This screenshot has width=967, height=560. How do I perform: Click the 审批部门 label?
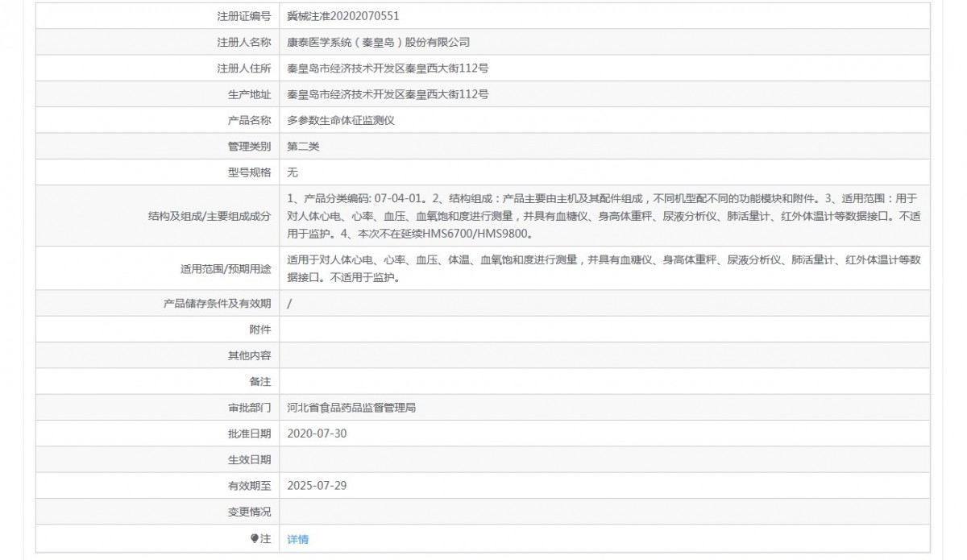click(x=250, y=408)
